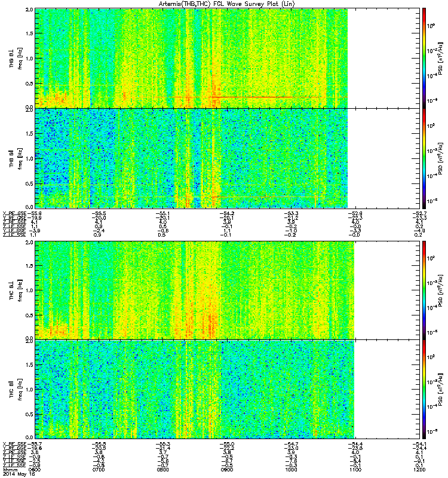This screenshot has width=448, height=478.
Task: Click the PSD [nT²/Hz] label of the bottom panel
Action: [x=440, y=390]
